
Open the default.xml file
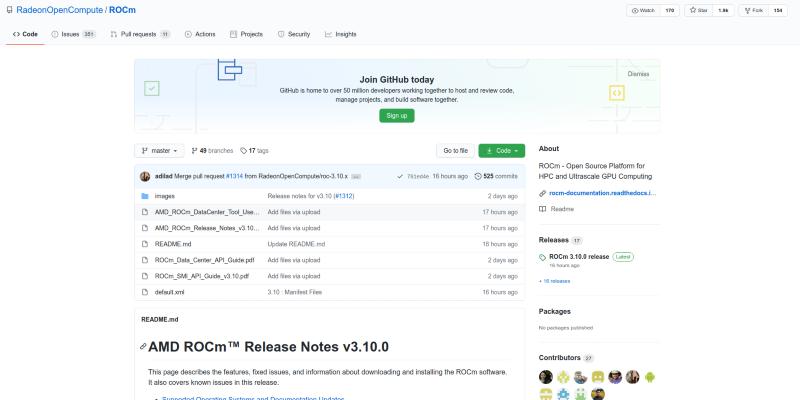pyautogui.click(x=169, y=292)
